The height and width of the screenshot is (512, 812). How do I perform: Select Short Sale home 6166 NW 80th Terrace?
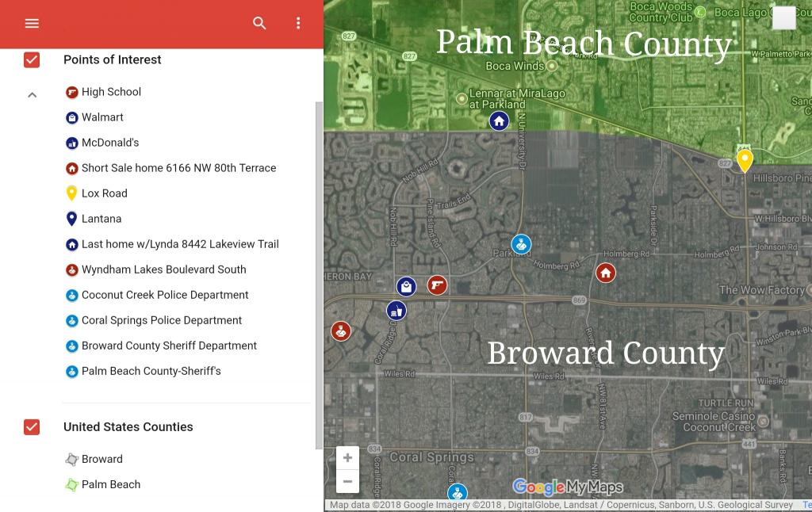coord(178,168)
